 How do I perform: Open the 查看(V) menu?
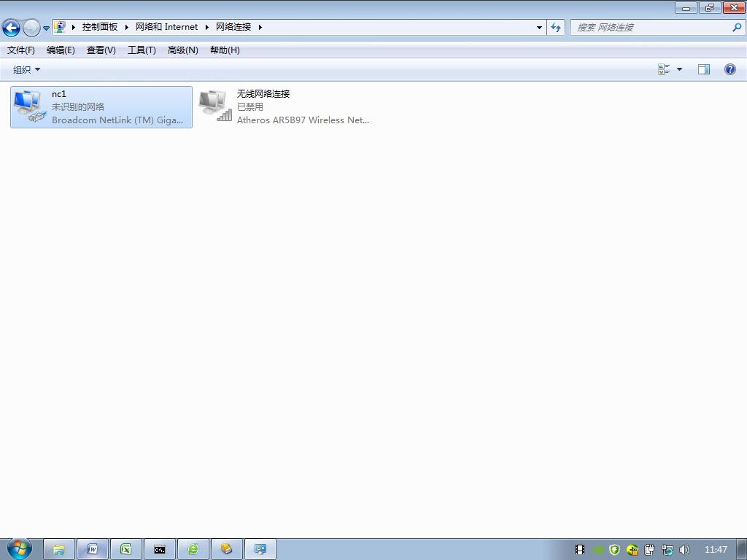[x=101, y=50]
